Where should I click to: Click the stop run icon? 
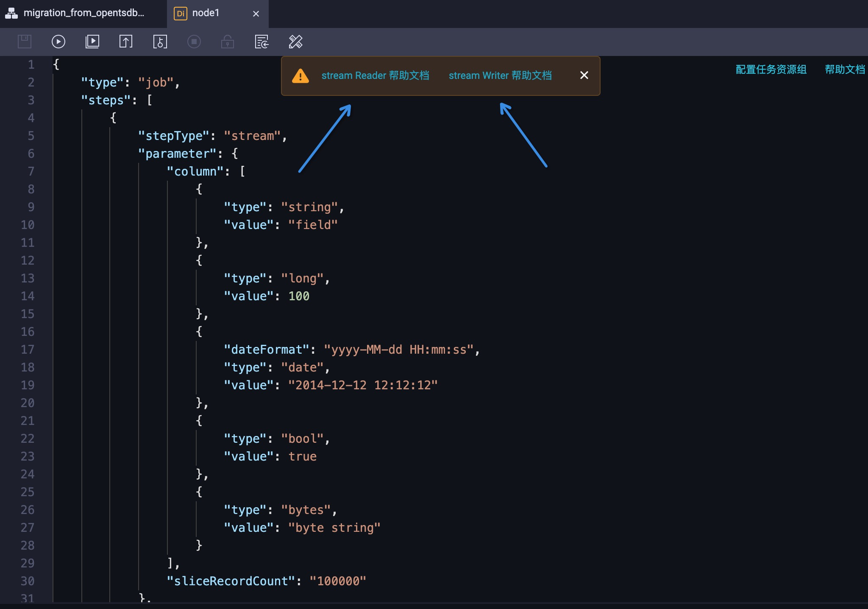click(x=194, y=42)
